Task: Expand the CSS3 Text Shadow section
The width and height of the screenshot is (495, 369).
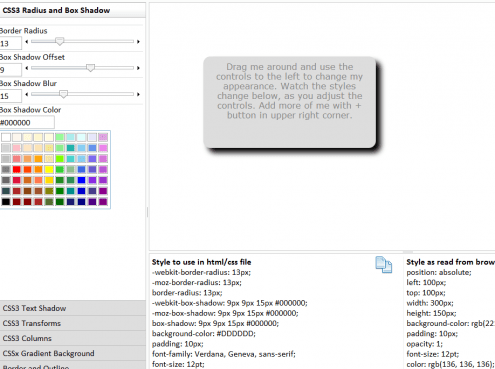Action: [73, 308]
